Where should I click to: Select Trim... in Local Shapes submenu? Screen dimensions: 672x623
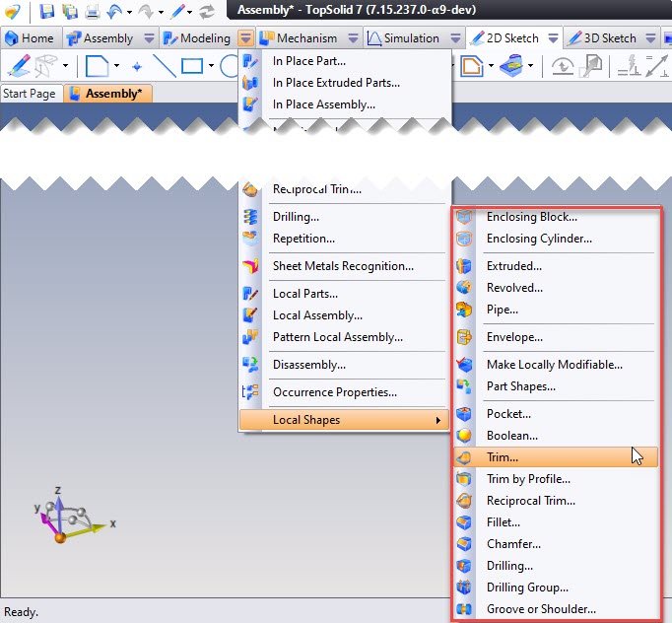coord(556,457)
